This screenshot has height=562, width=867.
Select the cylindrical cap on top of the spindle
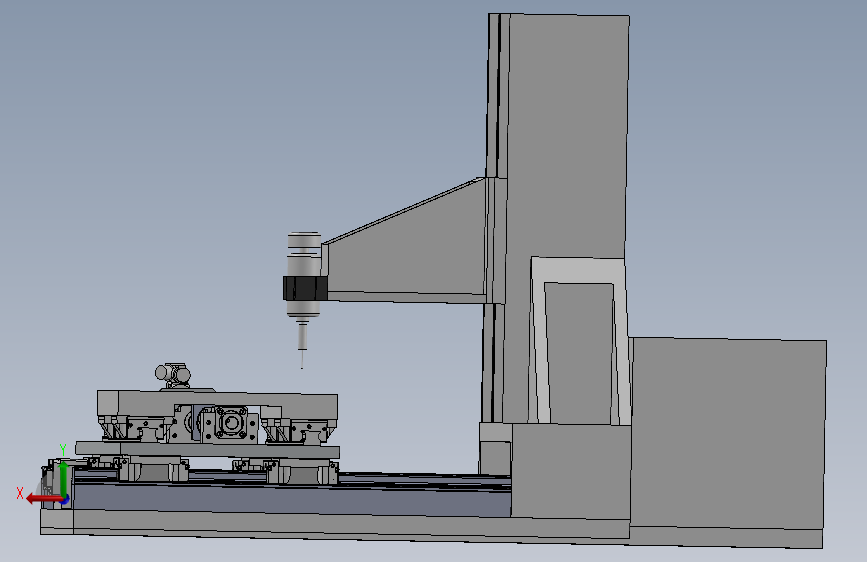tap(304, 241)
